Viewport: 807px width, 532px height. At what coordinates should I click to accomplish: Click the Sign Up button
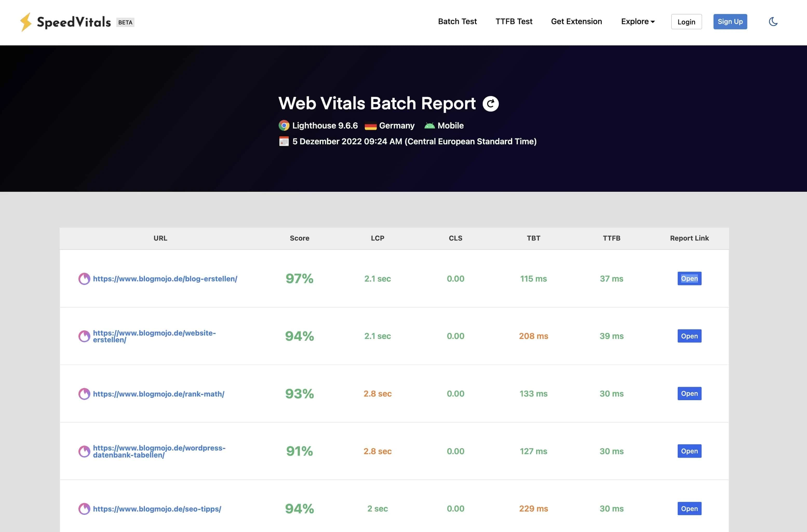tap(730, 21)
